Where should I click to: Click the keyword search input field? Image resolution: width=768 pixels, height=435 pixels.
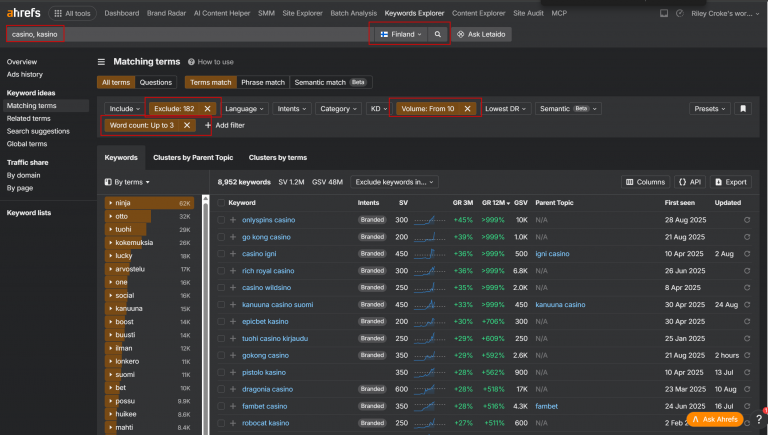(x=191, y=34)
